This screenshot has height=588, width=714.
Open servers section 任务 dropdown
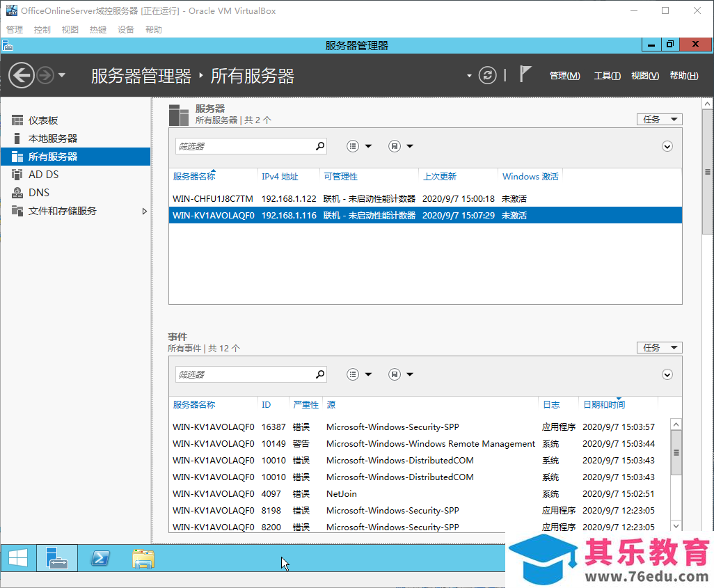point(659,119)
